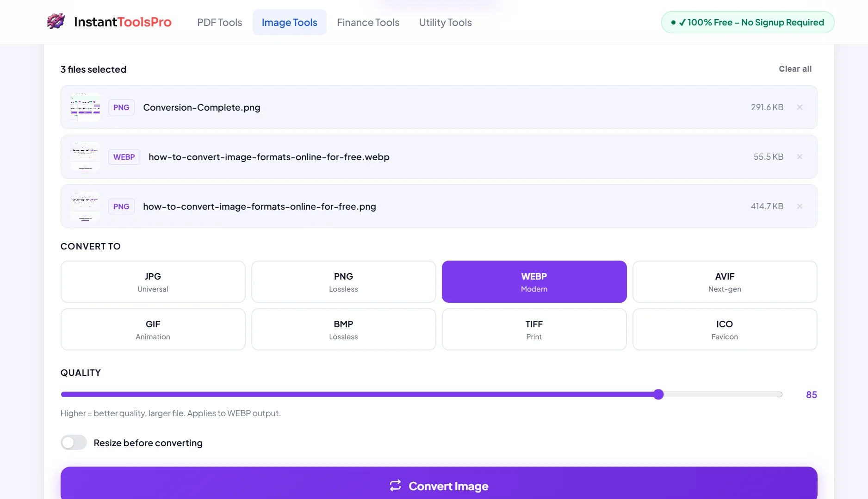The width and height of the screenshot is (868, 499).
Task: Click the WEBP format badge on second file
Action: (124, 157)
